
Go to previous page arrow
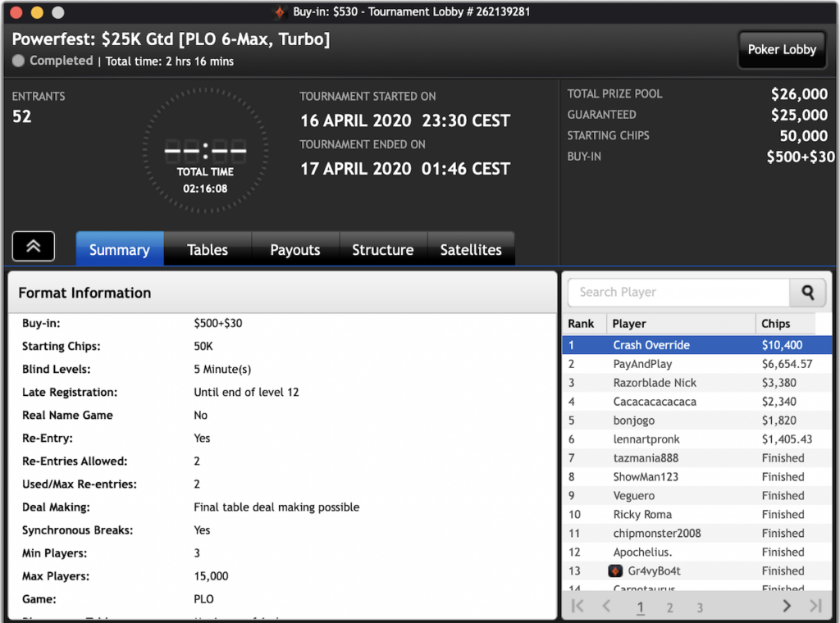click(x=606, y=607)
